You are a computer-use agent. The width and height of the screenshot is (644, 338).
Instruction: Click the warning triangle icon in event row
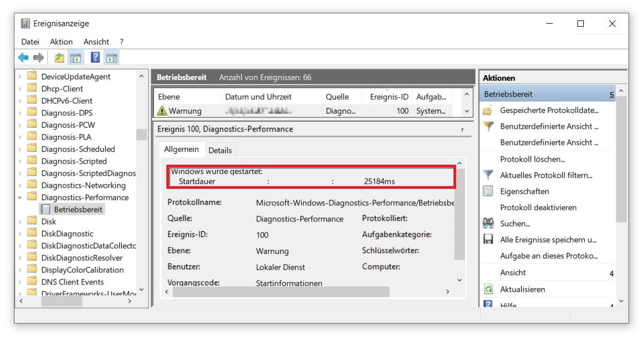coord(162,111)
